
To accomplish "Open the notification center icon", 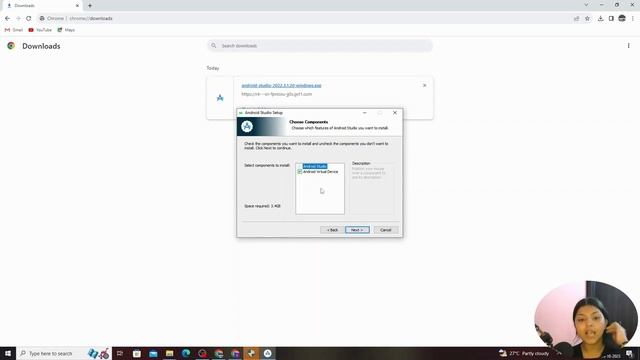I will [629, 354].
